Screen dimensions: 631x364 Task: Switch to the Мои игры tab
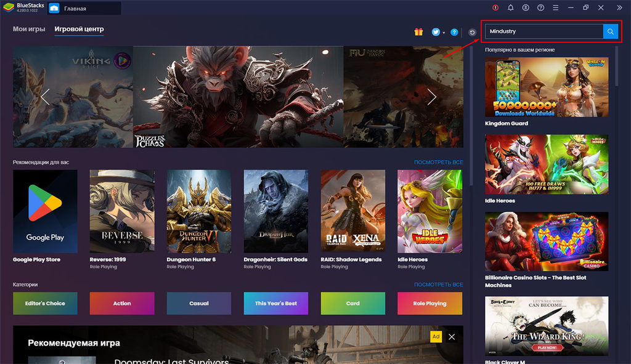29,29
